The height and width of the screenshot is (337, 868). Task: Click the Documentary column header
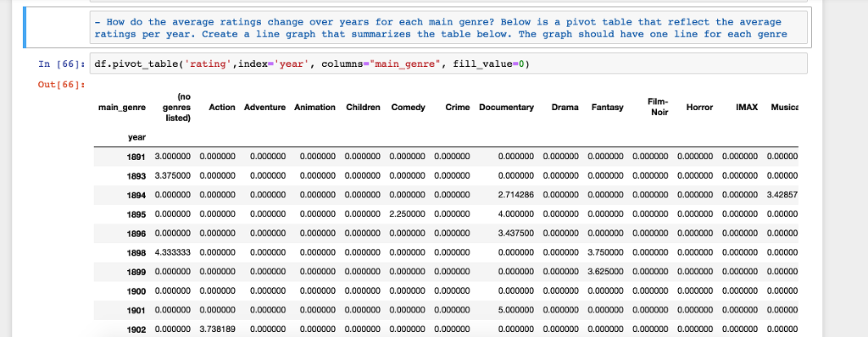[x=507, y=108]
